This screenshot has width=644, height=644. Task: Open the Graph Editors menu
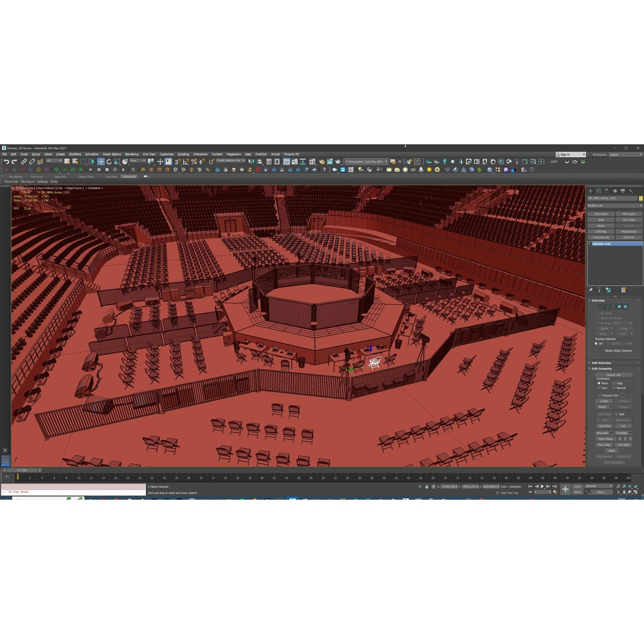112,154
